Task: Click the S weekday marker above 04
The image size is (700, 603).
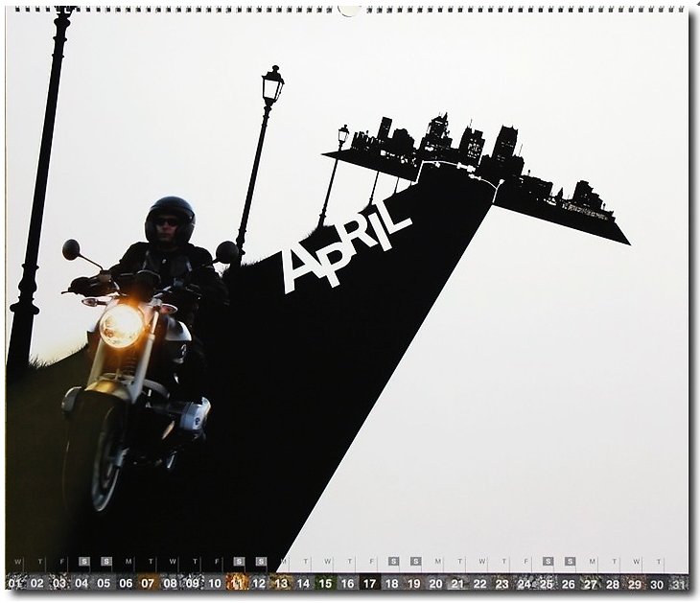Action: (83, 562)
